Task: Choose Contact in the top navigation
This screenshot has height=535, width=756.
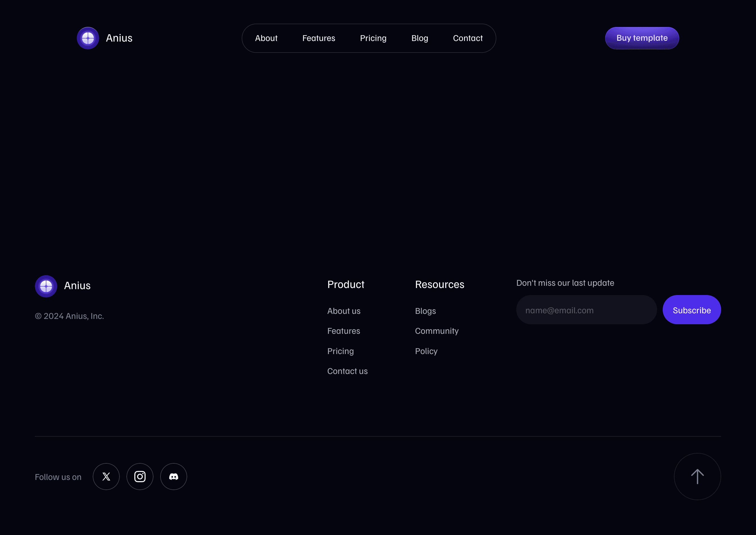Action: click(x=468, y=38)
